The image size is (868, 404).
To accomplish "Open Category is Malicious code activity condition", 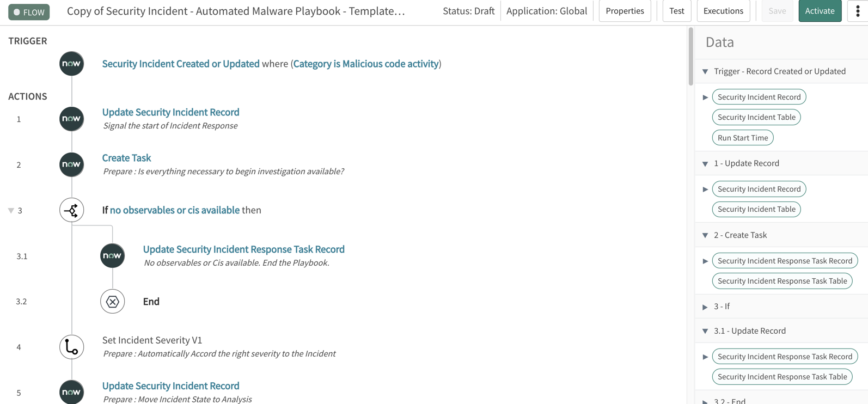I will pyautogui.click(x=366, y=64).
